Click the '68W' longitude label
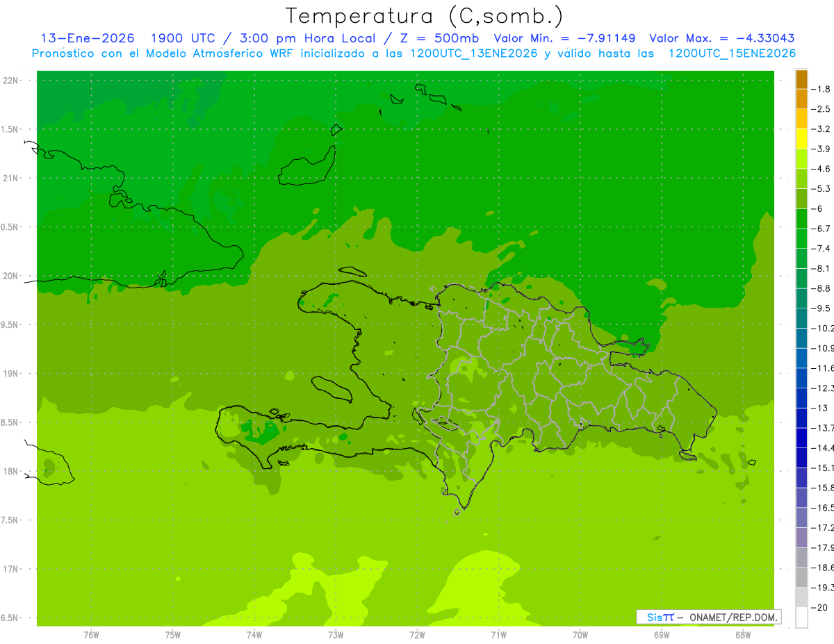Image resolution: width=834 pixels, height=644 pixels. [x=743, y=634]
